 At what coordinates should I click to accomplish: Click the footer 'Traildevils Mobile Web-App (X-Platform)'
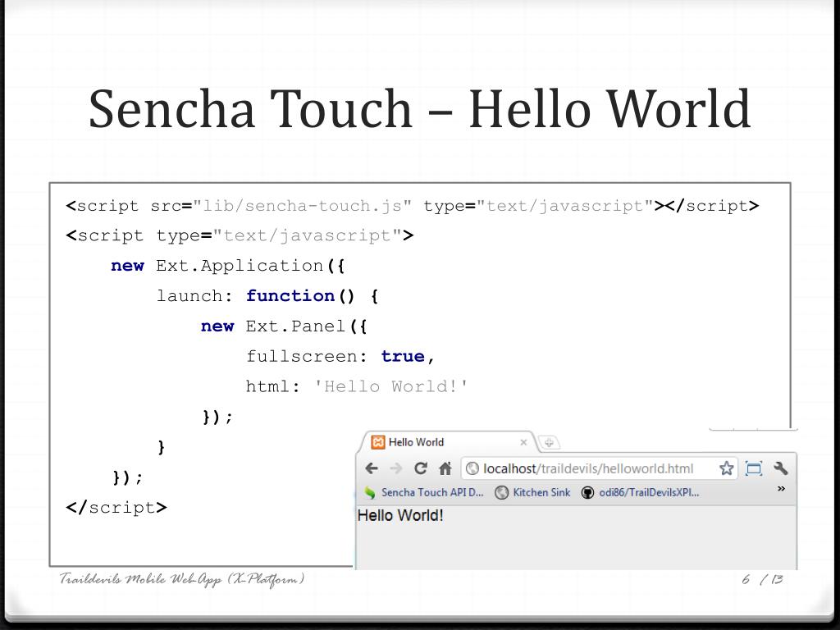[182, 579]
